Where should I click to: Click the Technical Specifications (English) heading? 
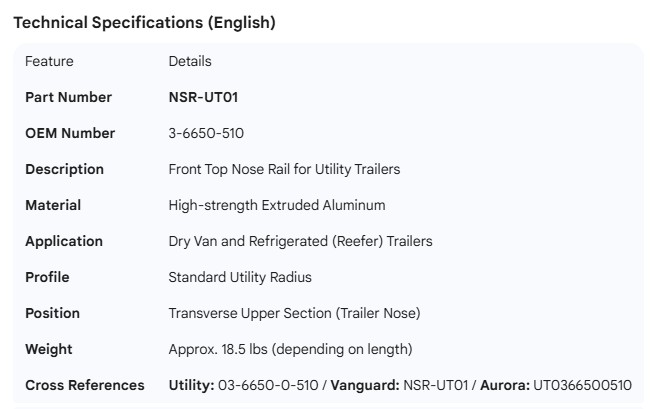coord(143,23)
